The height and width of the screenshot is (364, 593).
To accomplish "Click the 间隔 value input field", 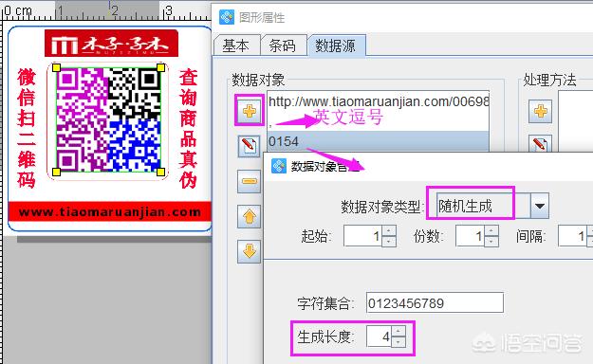I will click(x=572, y=236).
